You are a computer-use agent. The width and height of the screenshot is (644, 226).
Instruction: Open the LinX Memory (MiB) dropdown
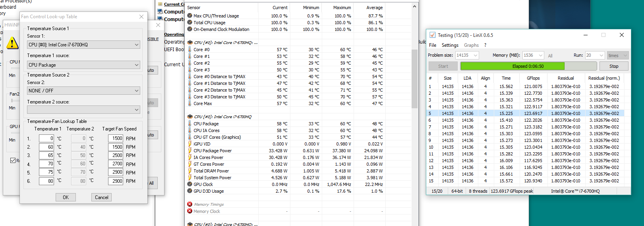[533, 56]
